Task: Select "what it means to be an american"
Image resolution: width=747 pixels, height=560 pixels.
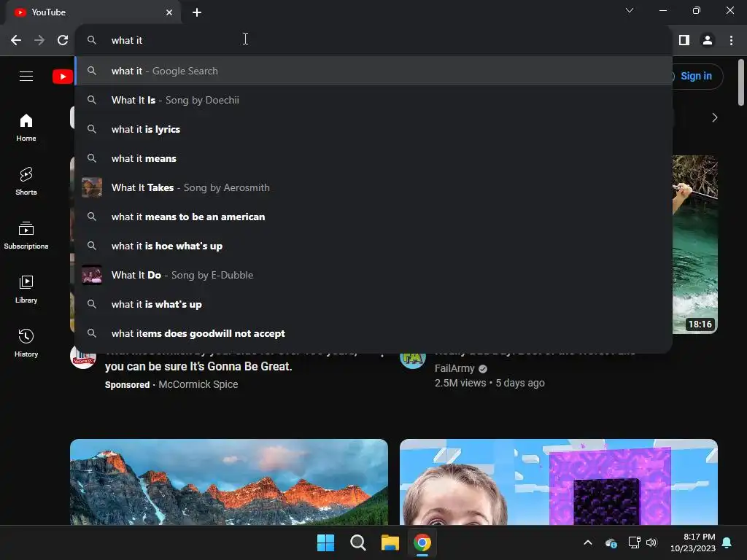Action: tap(373, 217)
